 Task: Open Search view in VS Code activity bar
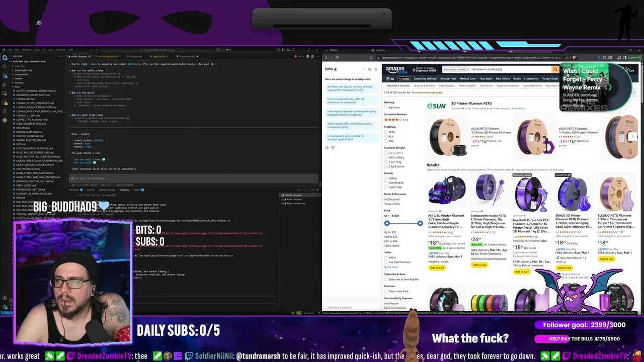point(5,66)
